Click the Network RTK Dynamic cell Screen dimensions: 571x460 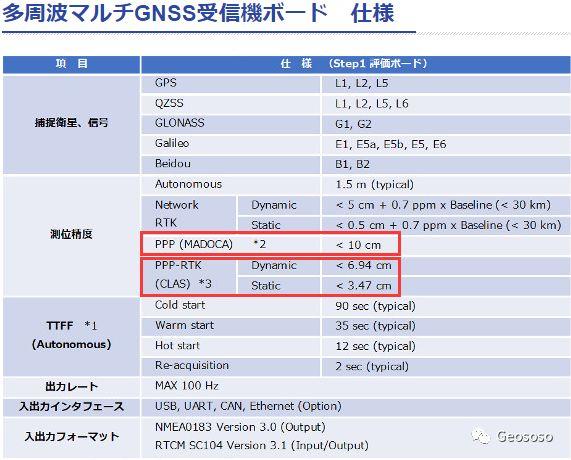click(x=279, y=205)
